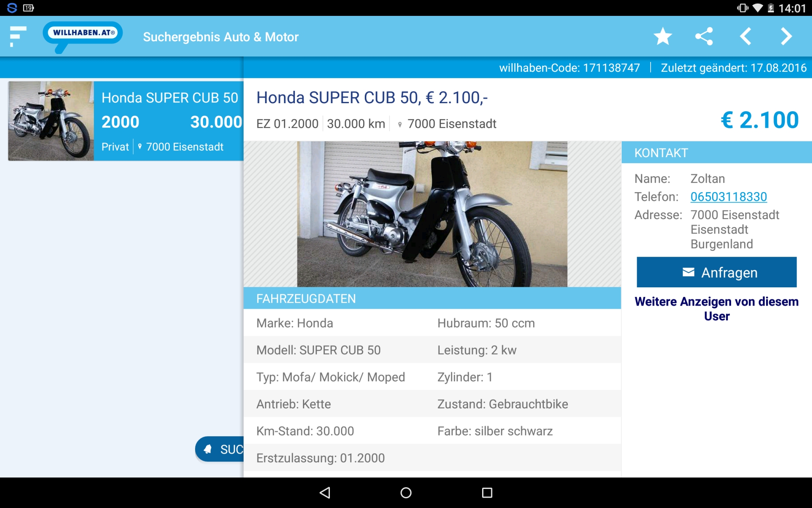
Task: Tap the Suchergebnis Auto & Motor title
Action: pyautogui.click(x=220, y=37)
